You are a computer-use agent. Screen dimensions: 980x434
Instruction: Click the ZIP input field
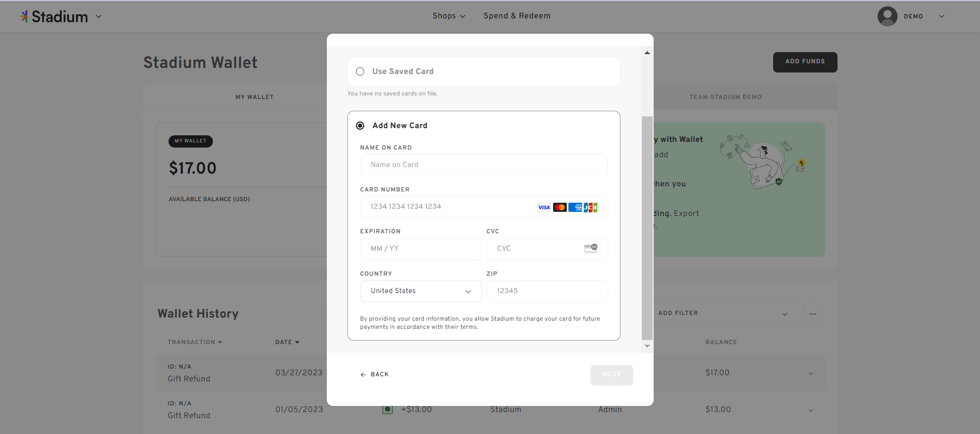[547, 291]
